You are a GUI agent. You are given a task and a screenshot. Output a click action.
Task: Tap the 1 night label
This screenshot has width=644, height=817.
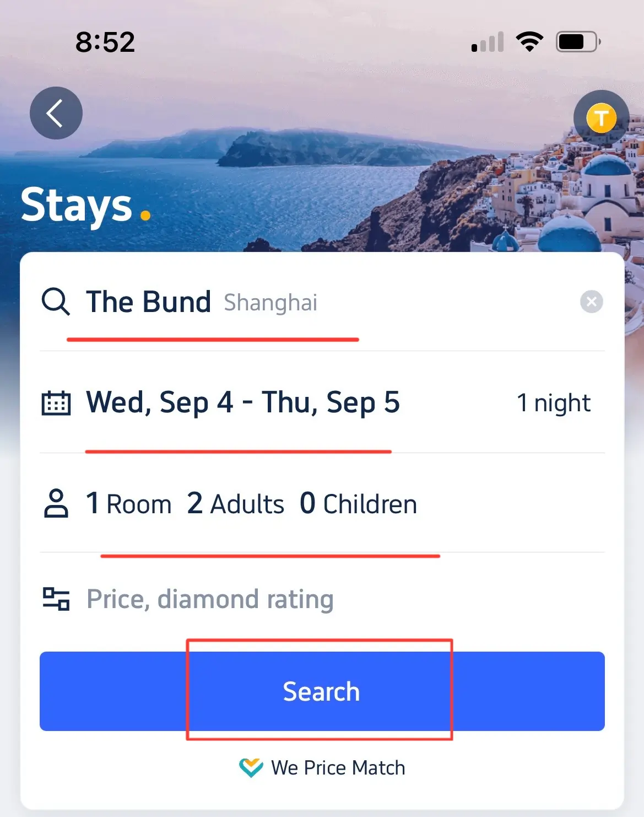coord(553,403)
